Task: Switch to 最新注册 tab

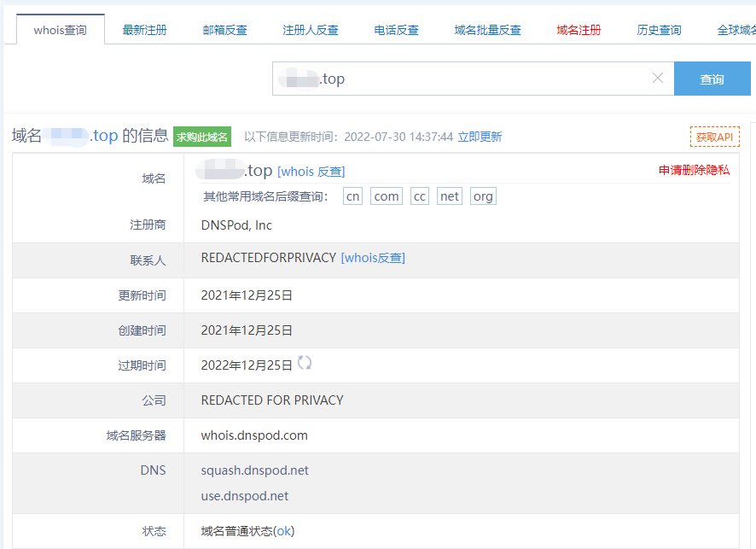Action: [x=144, y=30]
